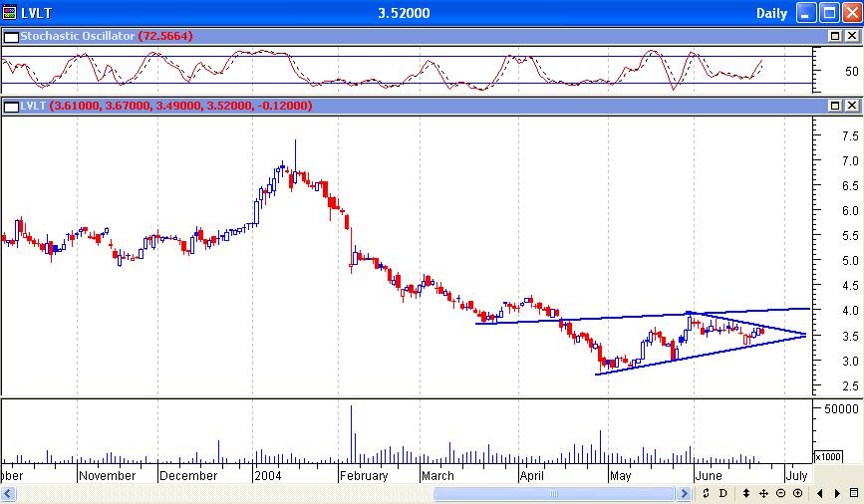Click the refresh/rescale chart icon
Image resolution: width=864 pixels, height=504 pixels.
point(706,493)
